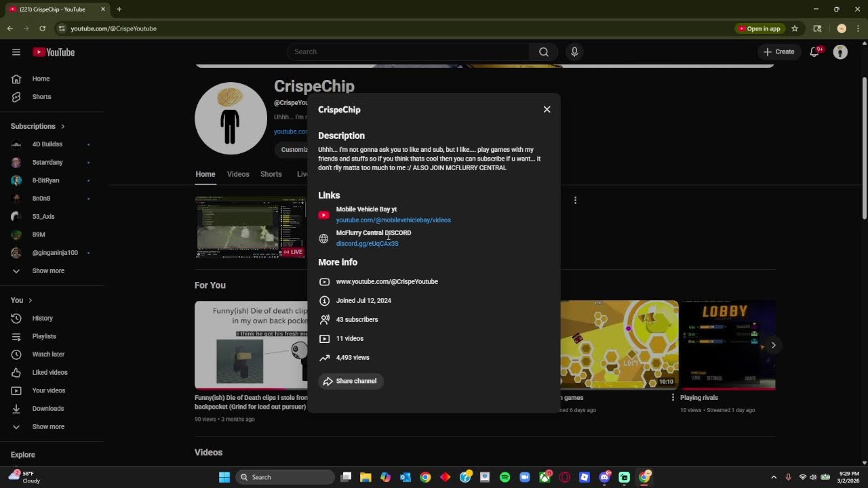Open Downloads in the sidebar

(x=47, y=408)
